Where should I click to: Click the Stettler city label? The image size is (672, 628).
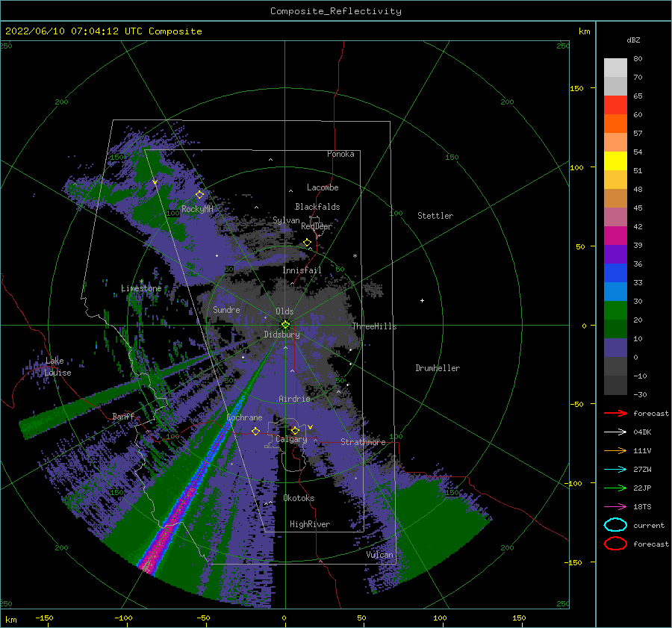point(435,216)
